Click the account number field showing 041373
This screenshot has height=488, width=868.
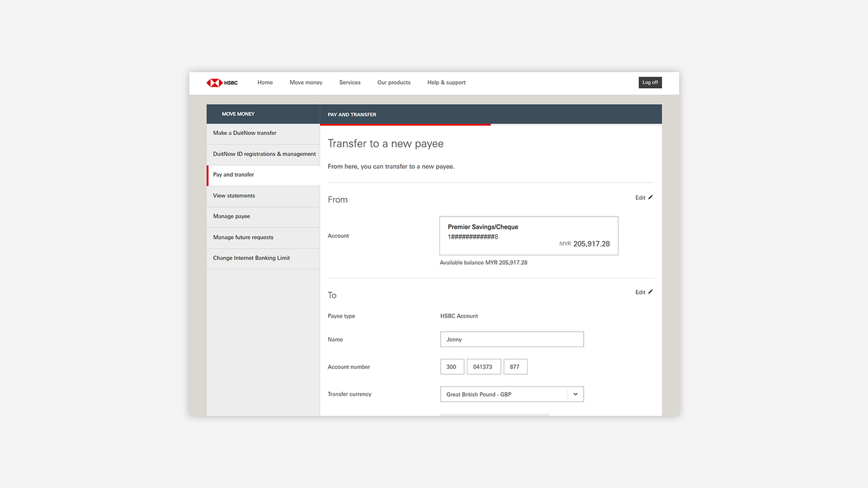(483, 367)
